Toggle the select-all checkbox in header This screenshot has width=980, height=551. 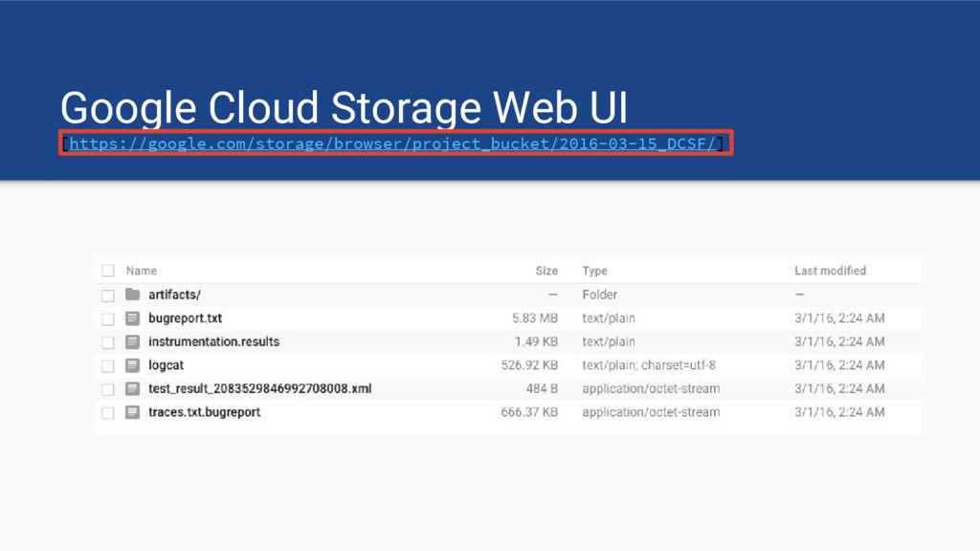click(x=108, y=271)
